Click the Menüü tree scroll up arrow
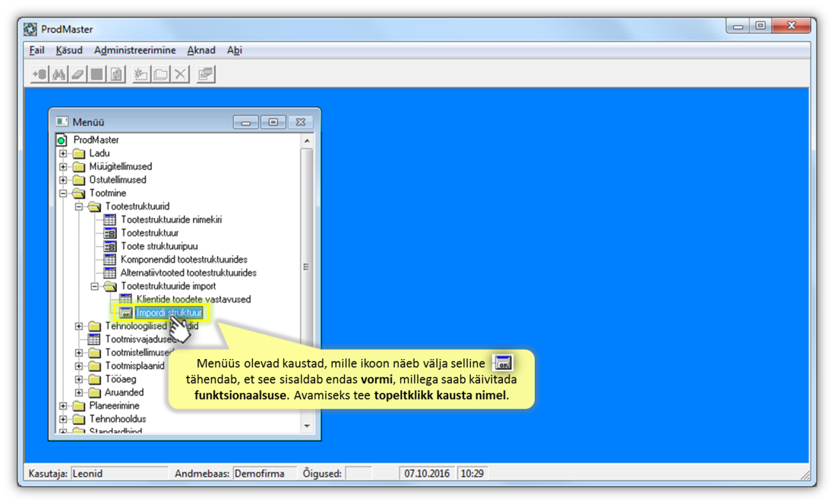The image size is (834, 504). click(x=307, y=141)
